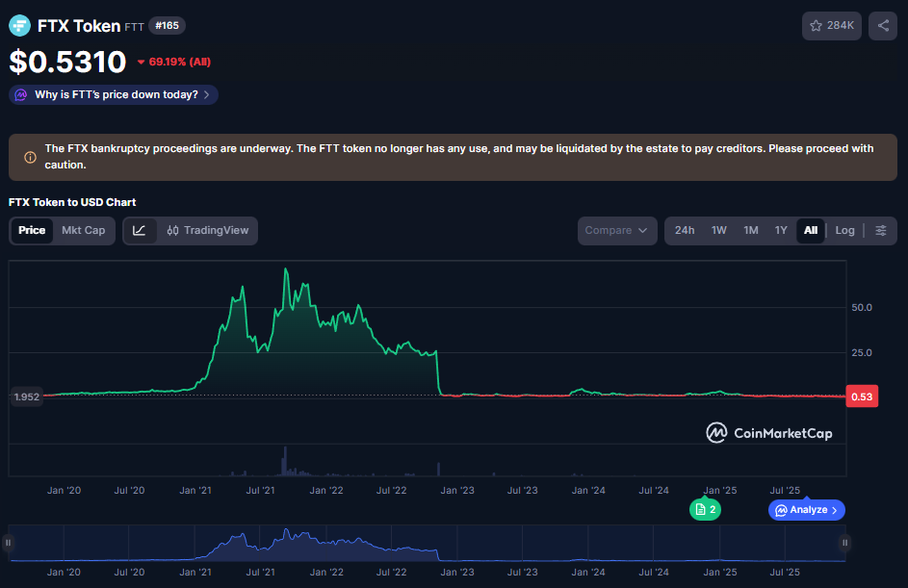The height and width of the screenshot is (588, 908).
Task: Click the caution info icon in the warning banner
Action: pyautogui.click(x=30, y=157)
